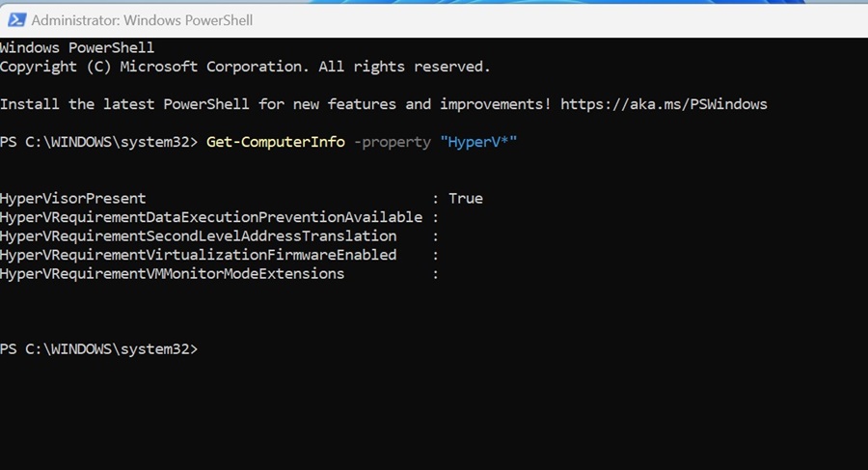Click the HyperVRequirementSecondLevelAddressTranslation line

(198, 236)
